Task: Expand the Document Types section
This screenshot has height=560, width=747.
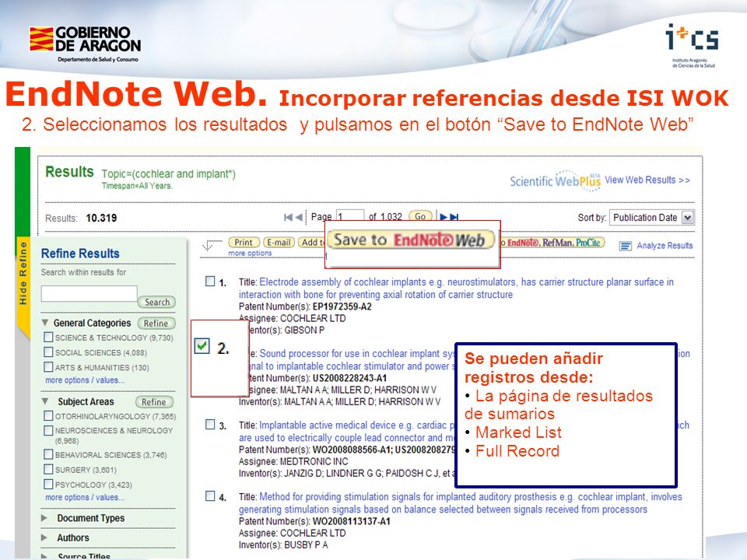Action: [x=44, y=518]
